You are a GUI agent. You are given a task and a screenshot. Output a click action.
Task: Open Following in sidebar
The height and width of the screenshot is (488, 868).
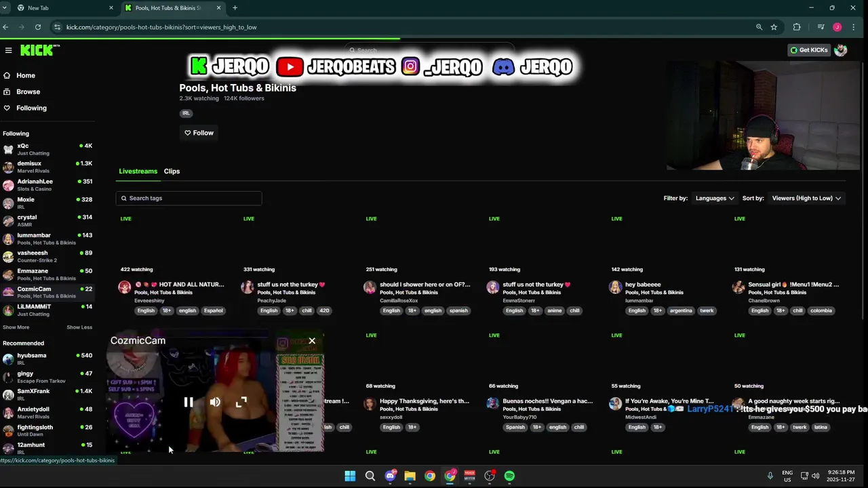pos(31,108)
